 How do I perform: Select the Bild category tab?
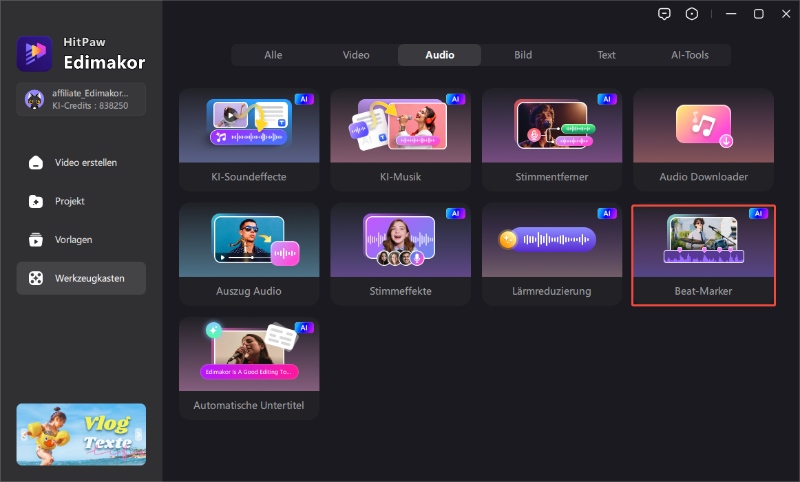523,55
